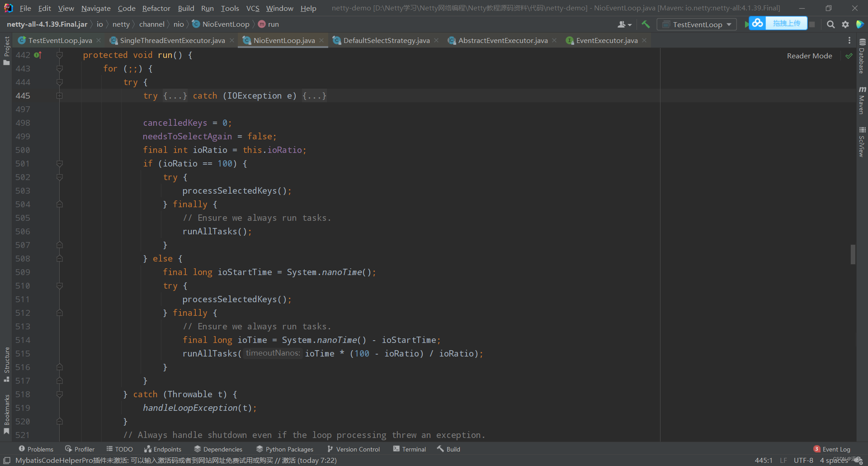
Task: Open the Refactor menu
Action: coord(156,8)
